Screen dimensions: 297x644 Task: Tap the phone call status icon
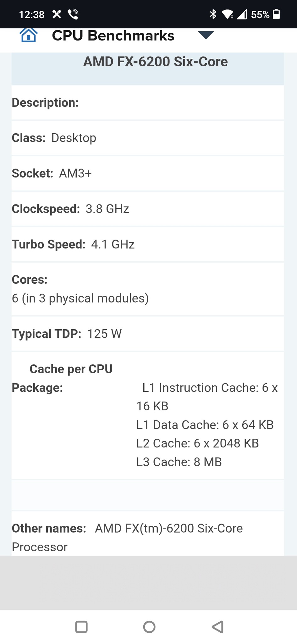click(x=73, y=14)
